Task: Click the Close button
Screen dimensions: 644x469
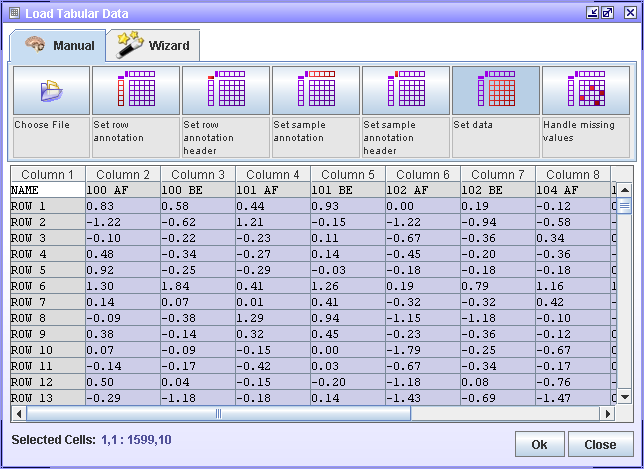Action: [x=600, y=444]
